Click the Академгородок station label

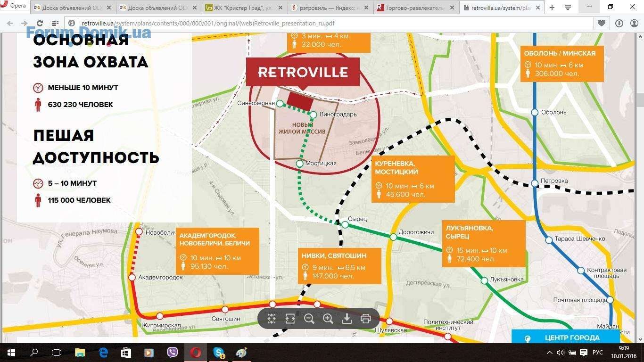pos(161,277)
